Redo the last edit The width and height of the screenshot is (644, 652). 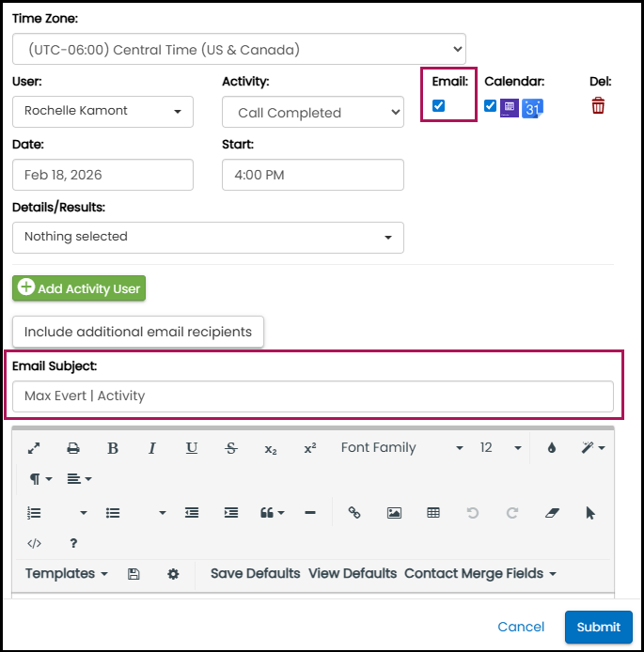coord(512,513)
